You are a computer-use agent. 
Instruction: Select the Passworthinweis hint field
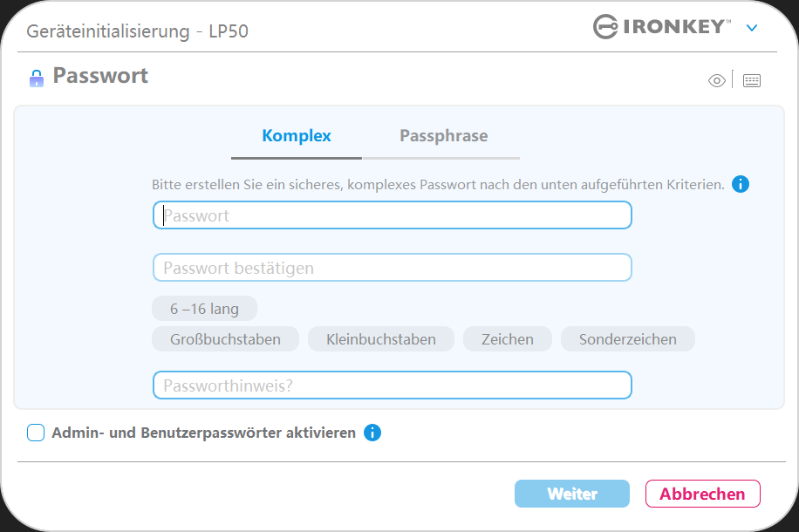[393, 385]
